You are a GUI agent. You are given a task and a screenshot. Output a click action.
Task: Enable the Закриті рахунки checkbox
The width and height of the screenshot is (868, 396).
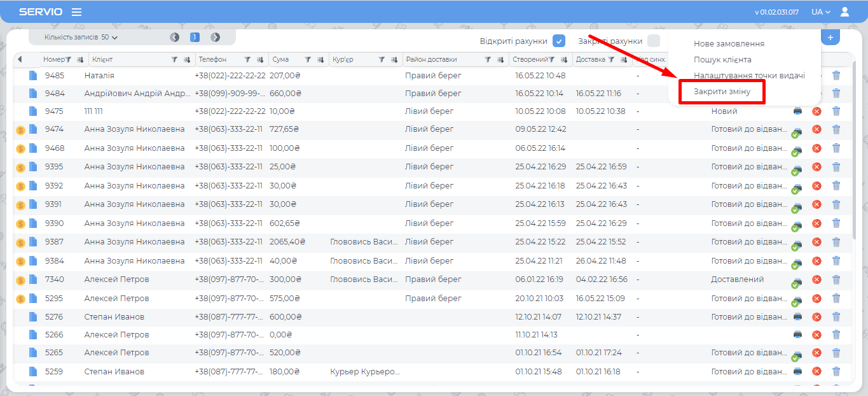coord(653,41)
